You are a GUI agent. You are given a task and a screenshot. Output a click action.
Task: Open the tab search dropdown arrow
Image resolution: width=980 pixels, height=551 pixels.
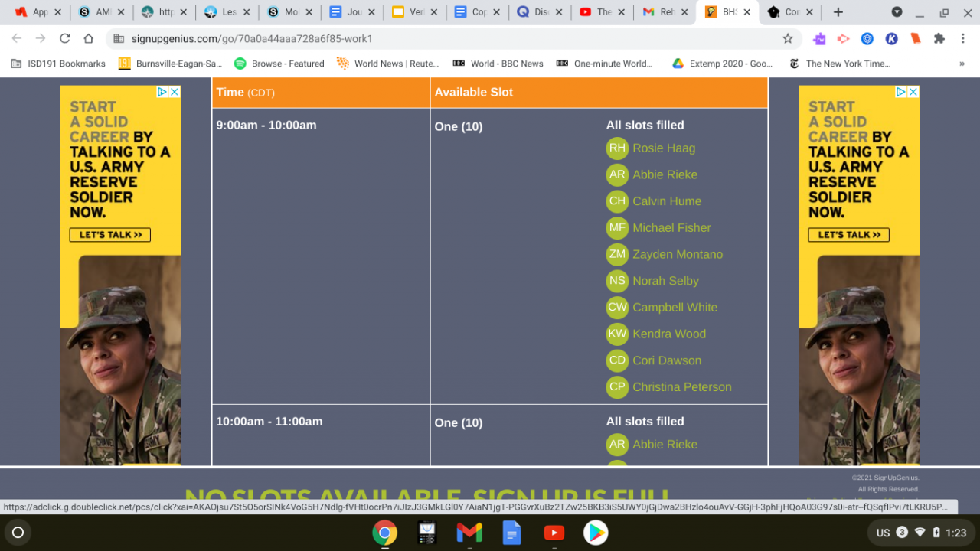point(897,12)
